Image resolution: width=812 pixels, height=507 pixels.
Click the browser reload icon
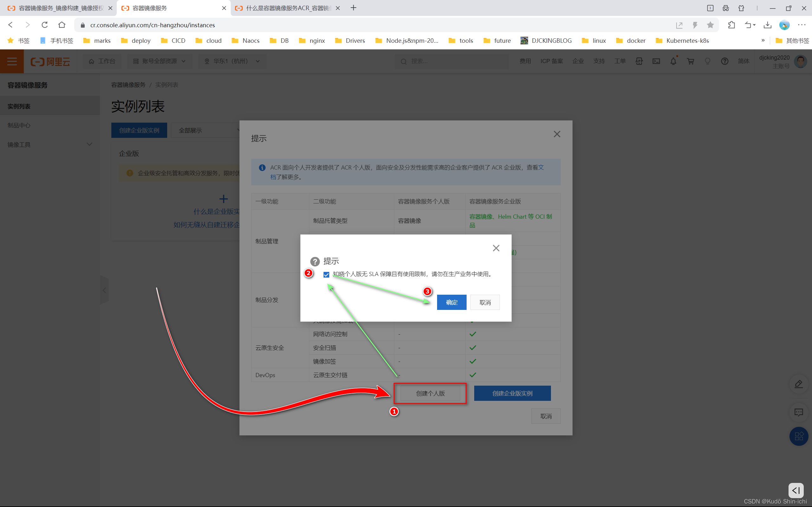click(x=45, y=25)
